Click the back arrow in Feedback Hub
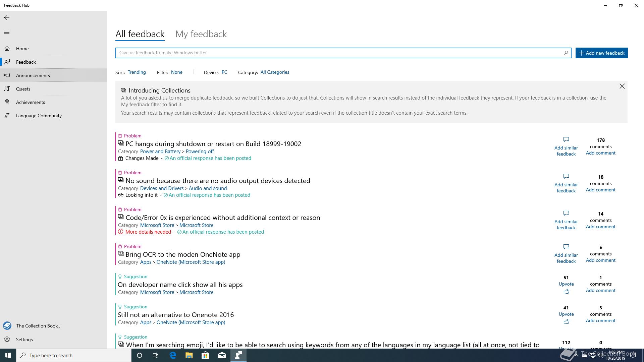The width and height of the screenshot is (644, 362). 7,17
